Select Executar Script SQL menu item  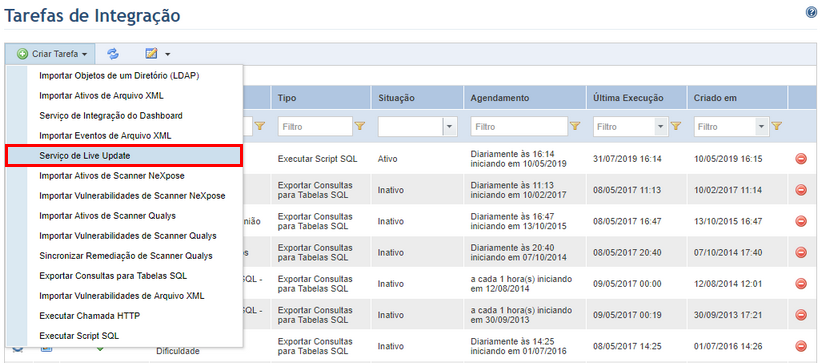tap(79, 336)
